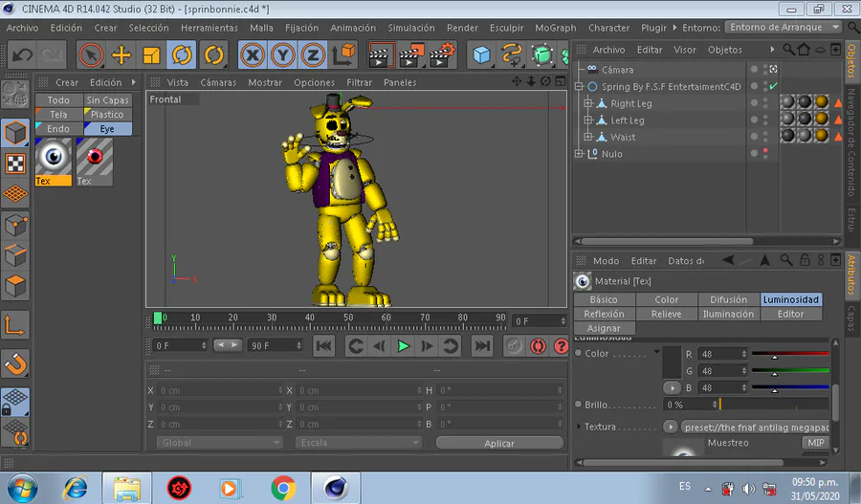Open the Global coordinate dropdown

click(220, 443)
